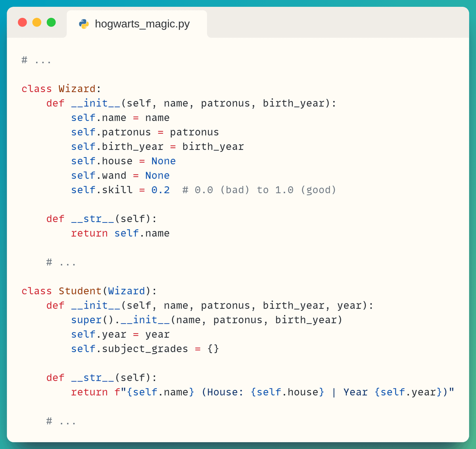This screenshot has width=476, height=449.
Task: Place cursor on the self.wand = None line
Action: 120,176
